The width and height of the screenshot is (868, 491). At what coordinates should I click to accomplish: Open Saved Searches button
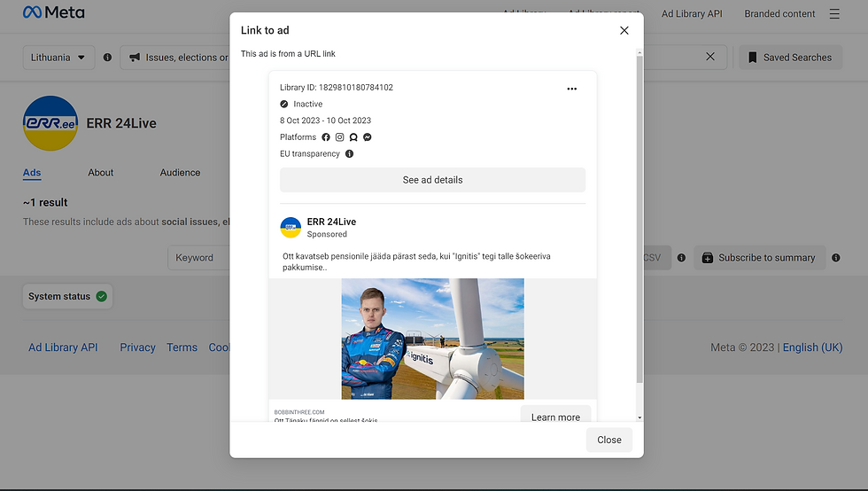(790, 58)
